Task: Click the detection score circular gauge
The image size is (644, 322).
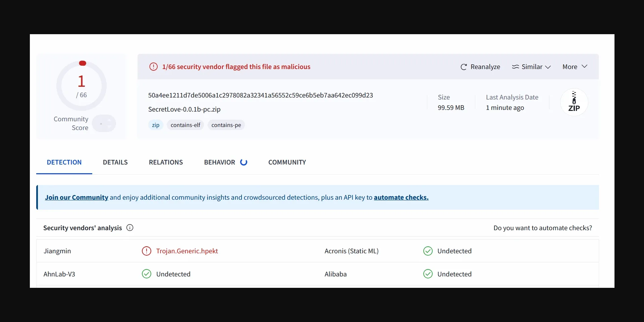Action: (x=82, y=86)
